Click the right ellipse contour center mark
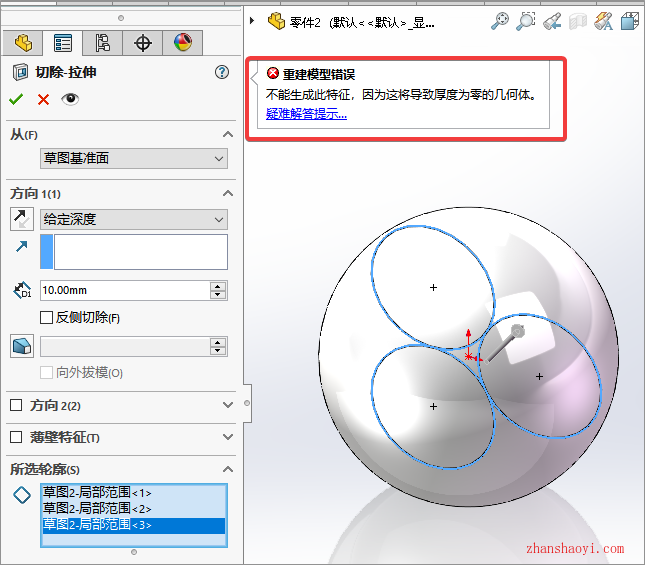This screenshot has width=645, height=565. click(539, 376)
